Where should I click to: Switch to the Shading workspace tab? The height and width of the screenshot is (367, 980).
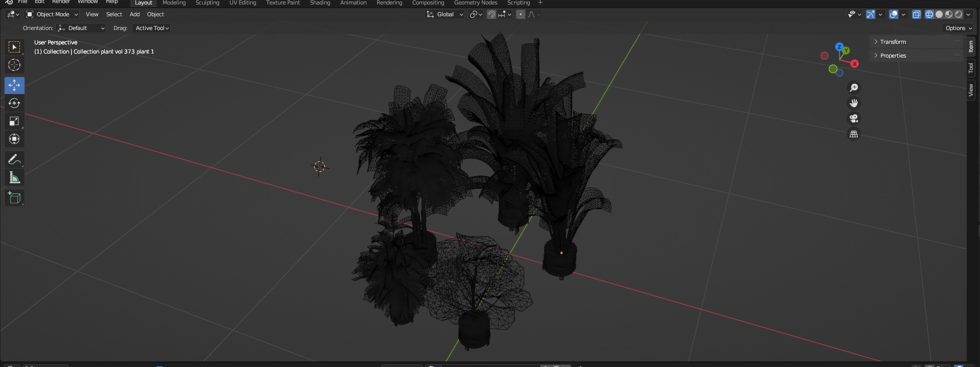tap(320, 3)
